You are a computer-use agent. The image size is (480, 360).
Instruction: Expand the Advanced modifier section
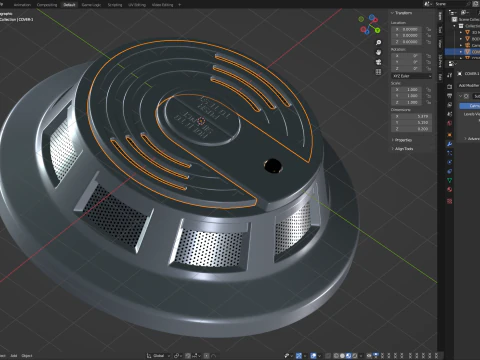[473, 138]
